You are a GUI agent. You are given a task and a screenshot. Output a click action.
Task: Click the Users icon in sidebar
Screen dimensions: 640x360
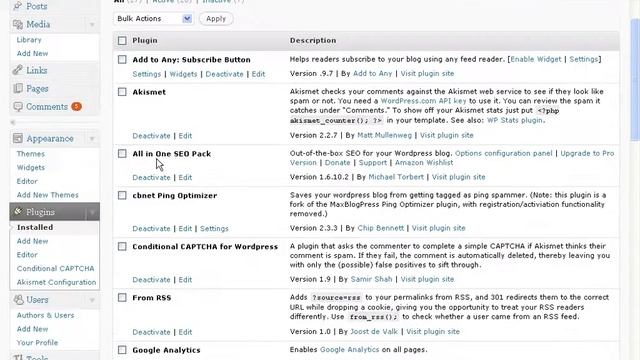(x=18, y=300)
